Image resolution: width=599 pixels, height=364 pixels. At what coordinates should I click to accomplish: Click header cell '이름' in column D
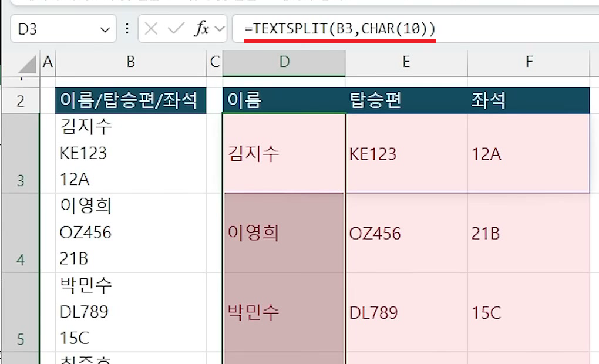(284, 100)
